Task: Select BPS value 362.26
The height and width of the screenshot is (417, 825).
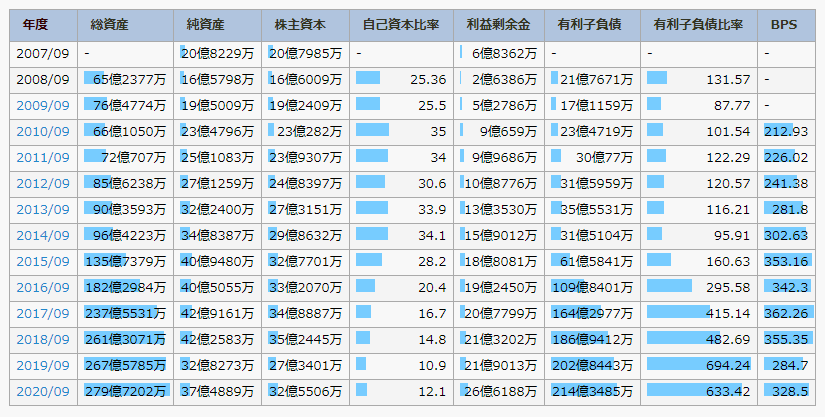Action: [x=786, y=314]
